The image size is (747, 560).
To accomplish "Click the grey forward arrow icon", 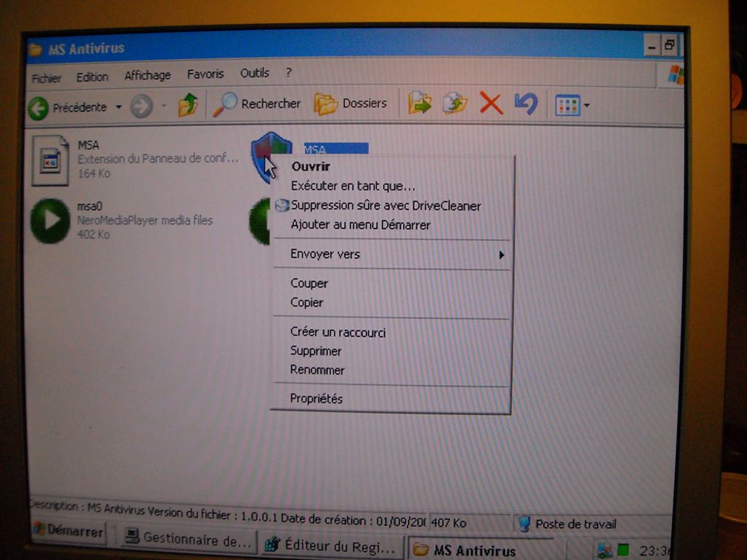I will point(142,106).
